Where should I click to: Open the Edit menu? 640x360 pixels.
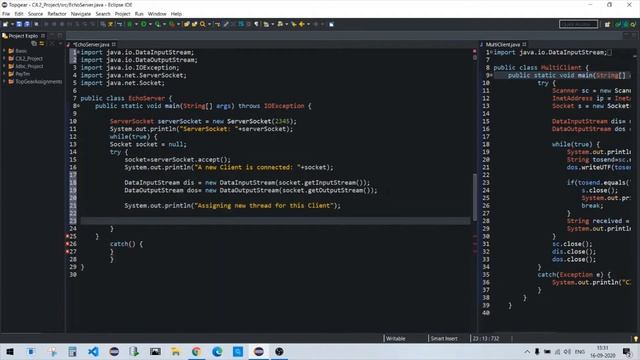click(19, 14)
